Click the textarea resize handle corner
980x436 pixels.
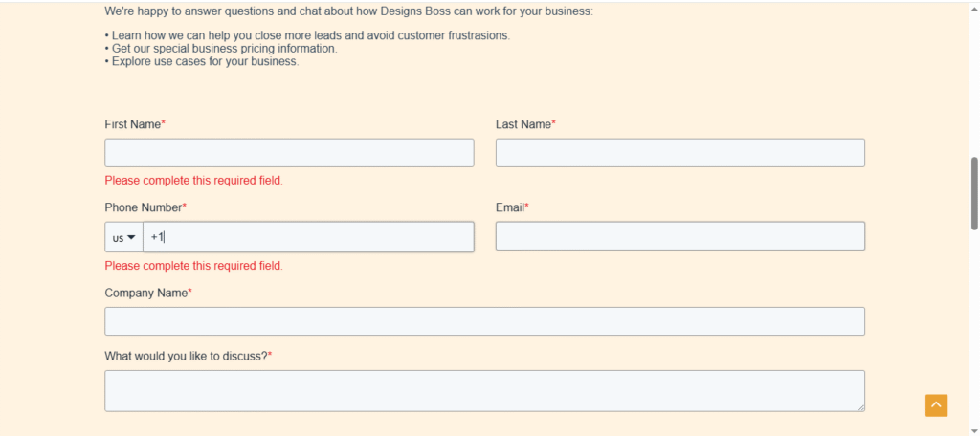860,407
